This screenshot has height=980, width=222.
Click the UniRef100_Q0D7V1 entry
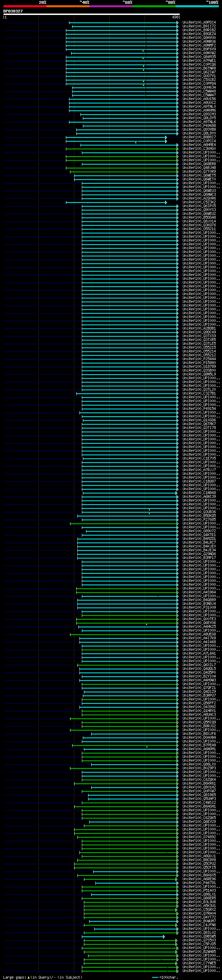pos(199,76)
